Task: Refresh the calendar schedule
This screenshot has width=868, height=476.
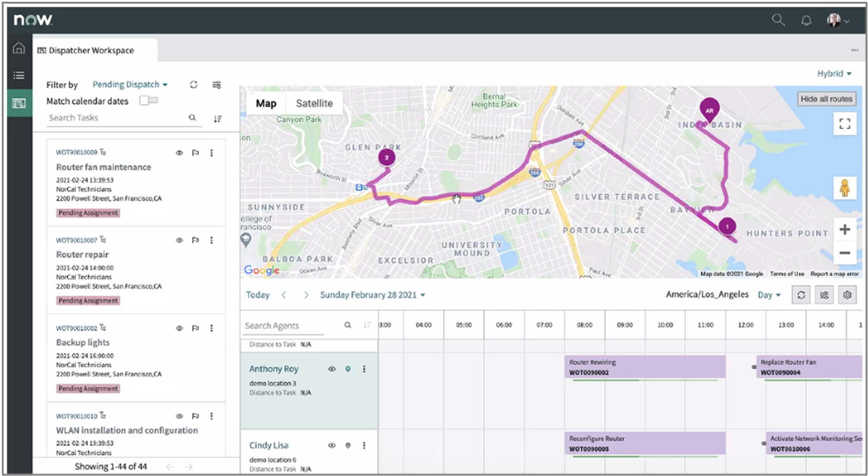Action: pyautogui.click(x=801, y=295)
